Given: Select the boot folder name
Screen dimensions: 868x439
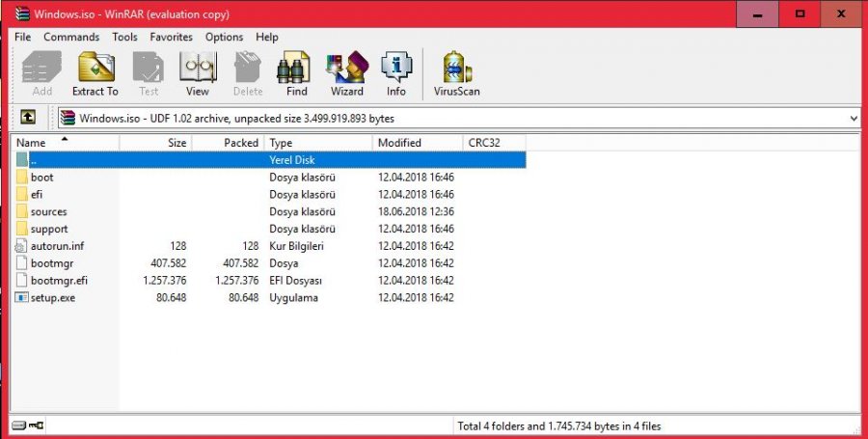Looking at the screenshot, I should [42, 178].
